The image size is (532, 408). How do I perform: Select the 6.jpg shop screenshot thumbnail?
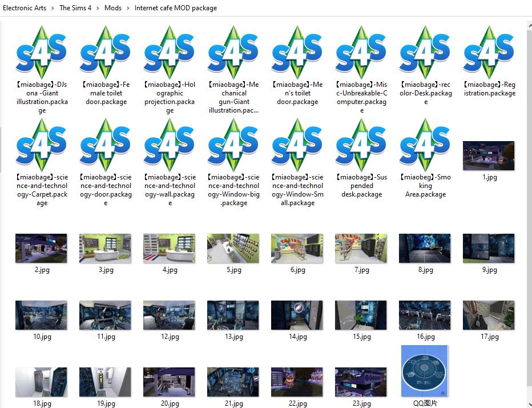click(x=297, y=248)
